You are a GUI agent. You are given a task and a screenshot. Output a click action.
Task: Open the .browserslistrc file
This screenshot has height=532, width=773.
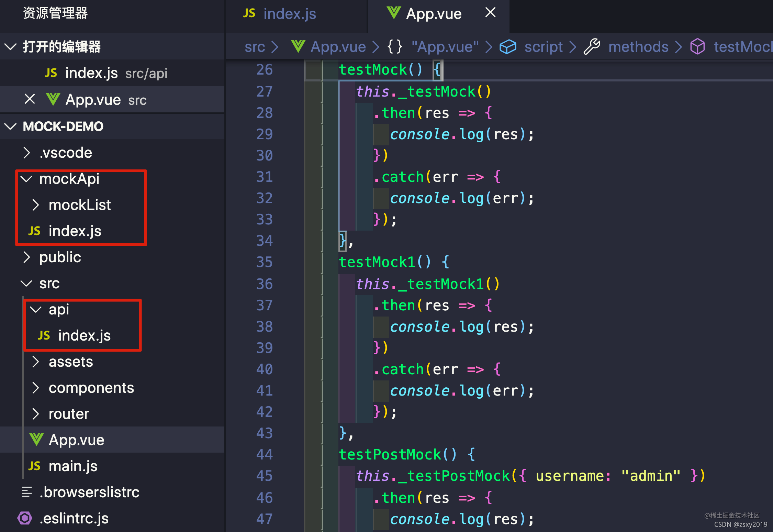pyautogui.click(x=112, y=492)
